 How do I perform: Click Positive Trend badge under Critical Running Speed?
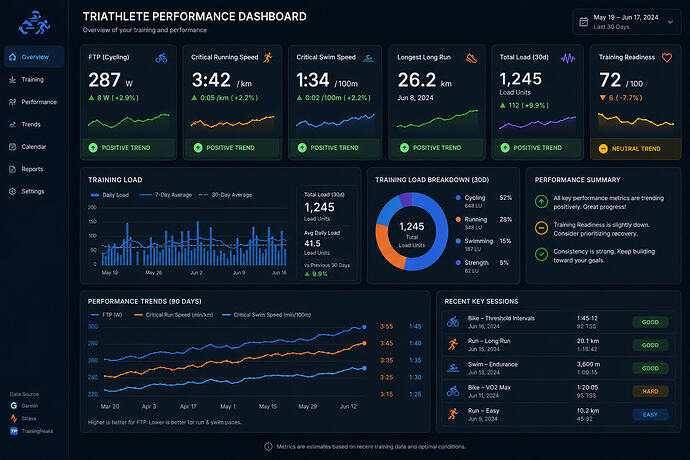click(232, 148)
